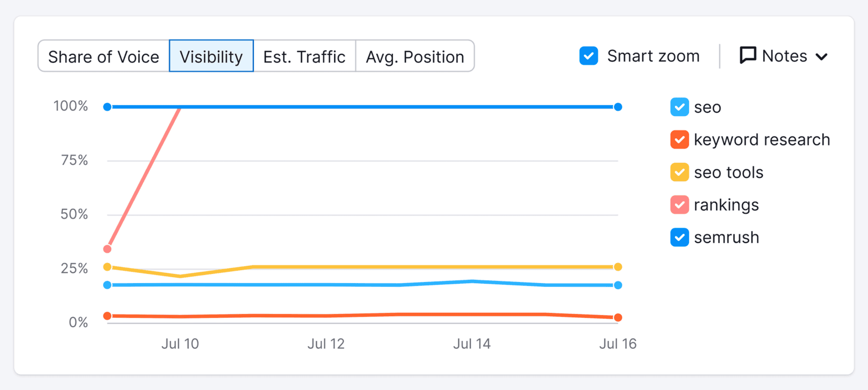
Task: Hide the keyword research series
Action: 679,139
